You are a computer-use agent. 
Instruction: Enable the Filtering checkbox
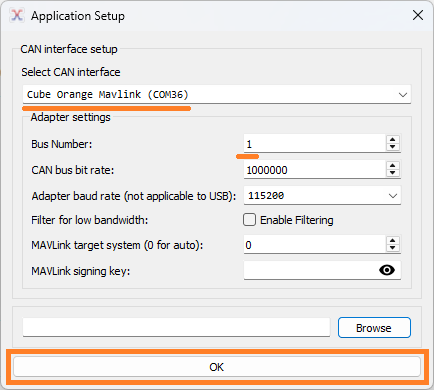tap(249, 220)
